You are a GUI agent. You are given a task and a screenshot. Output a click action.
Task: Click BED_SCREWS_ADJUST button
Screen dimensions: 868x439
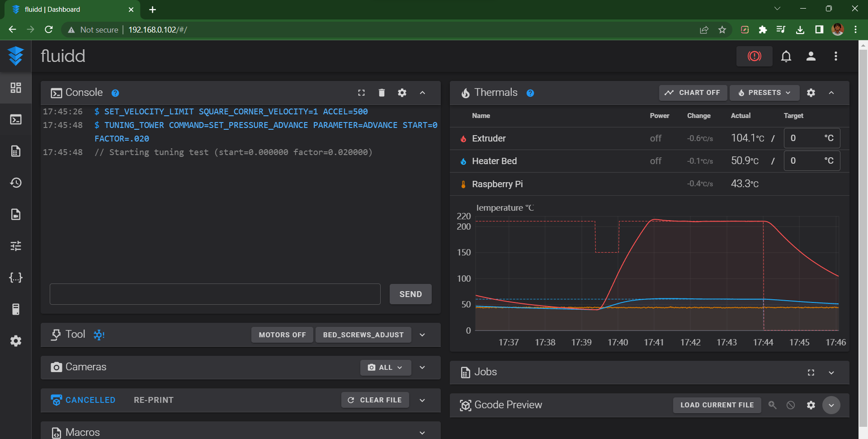(x=363, y=335)
